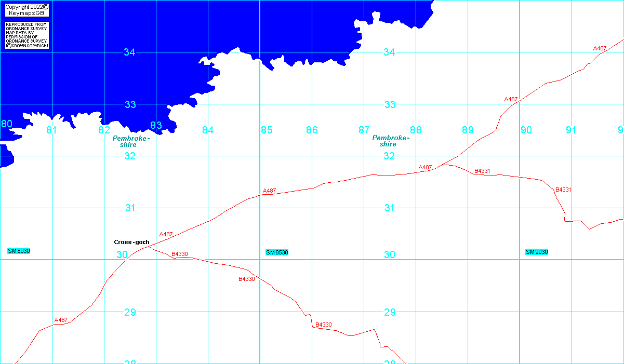Click the left-hand grid northing number 34
Screen dimensions: 624x364
click(x=130, y=52)
